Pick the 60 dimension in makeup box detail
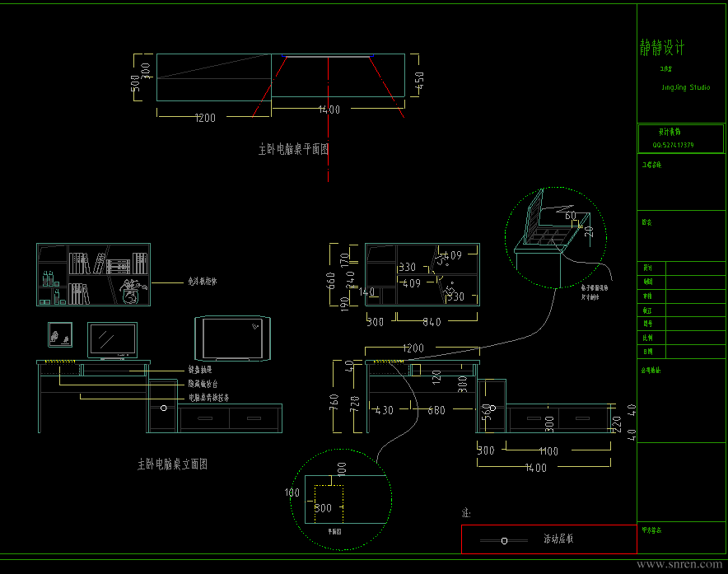Screen dimensions: 728x574 [x=571, y=216]
